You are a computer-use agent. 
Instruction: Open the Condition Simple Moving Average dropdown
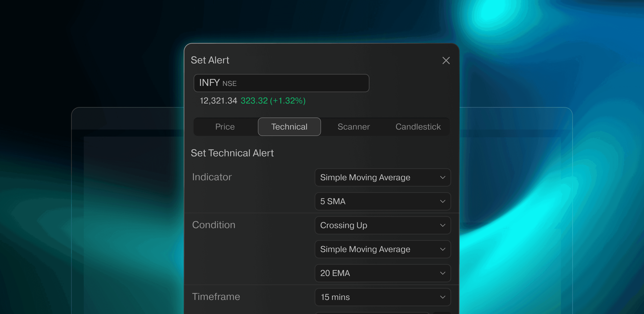pyautogui.click(x=383, y=249)
